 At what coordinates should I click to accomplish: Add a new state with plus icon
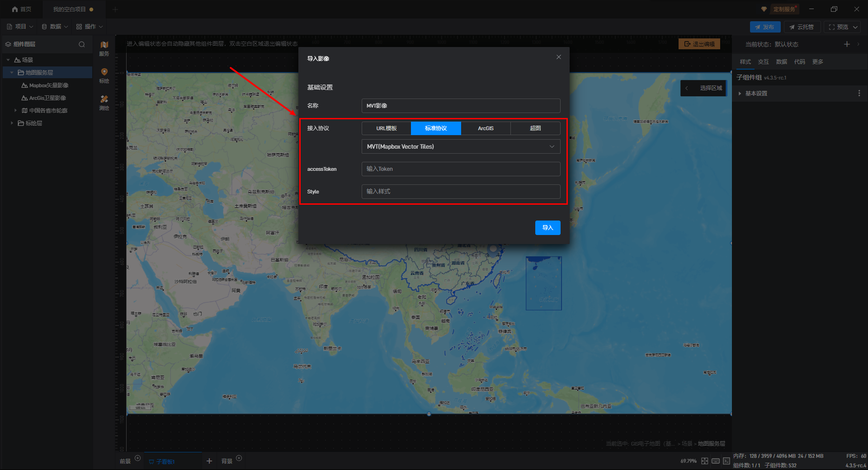(846, 44)
